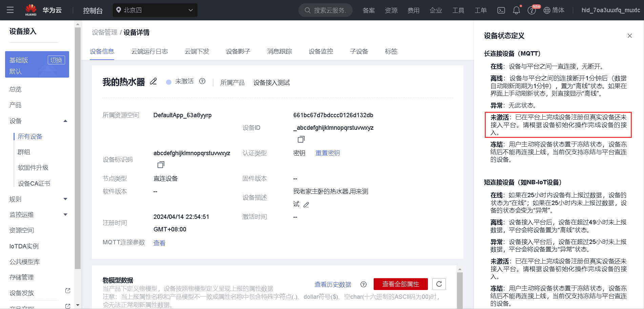Select 所有设备 in the sidebar
Screen dimensions: 644x309
[30, 137]
